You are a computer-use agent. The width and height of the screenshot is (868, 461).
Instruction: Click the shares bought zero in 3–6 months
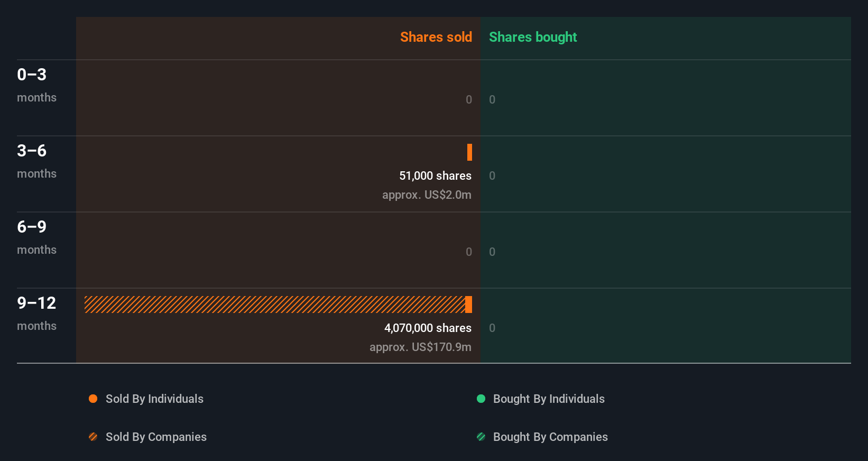[492, 176]
